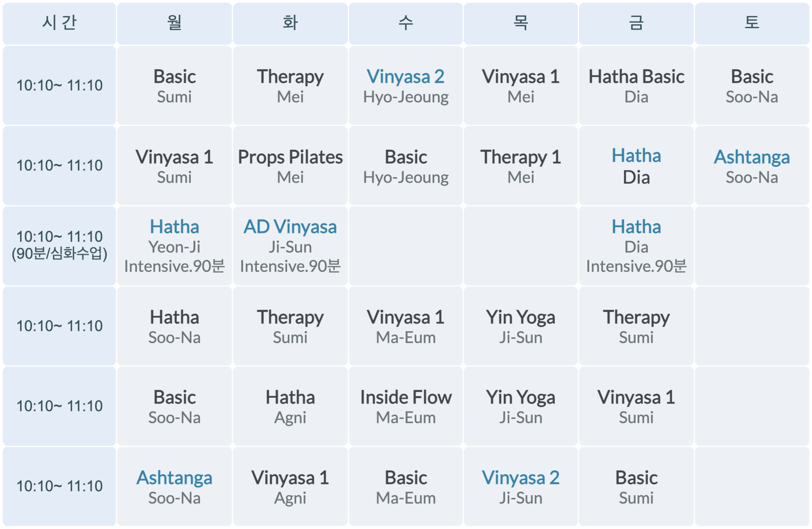Click the Hatha Yeon-Ji intensive class

(174, 246)
